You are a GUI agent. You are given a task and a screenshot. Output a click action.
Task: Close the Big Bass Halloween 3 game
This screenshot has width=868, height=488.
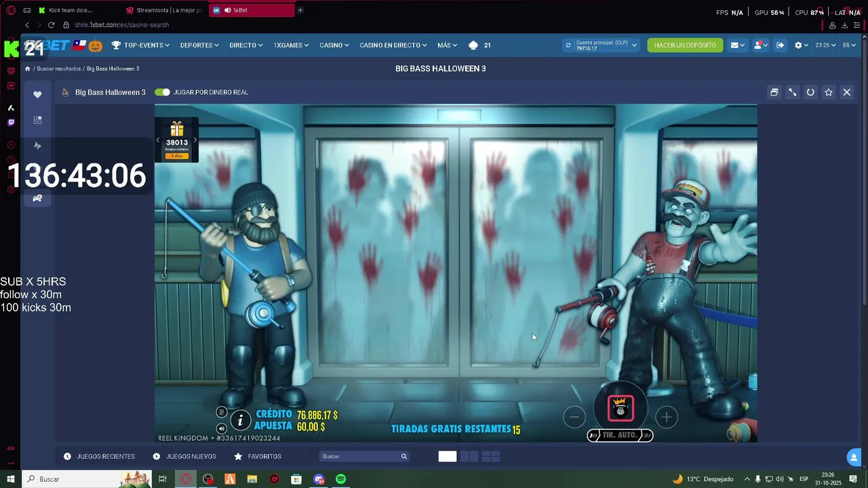[847, 92]
